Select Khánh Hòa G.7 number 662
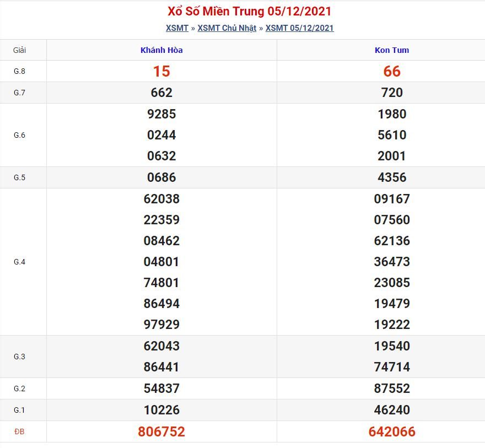 (161, 93)
